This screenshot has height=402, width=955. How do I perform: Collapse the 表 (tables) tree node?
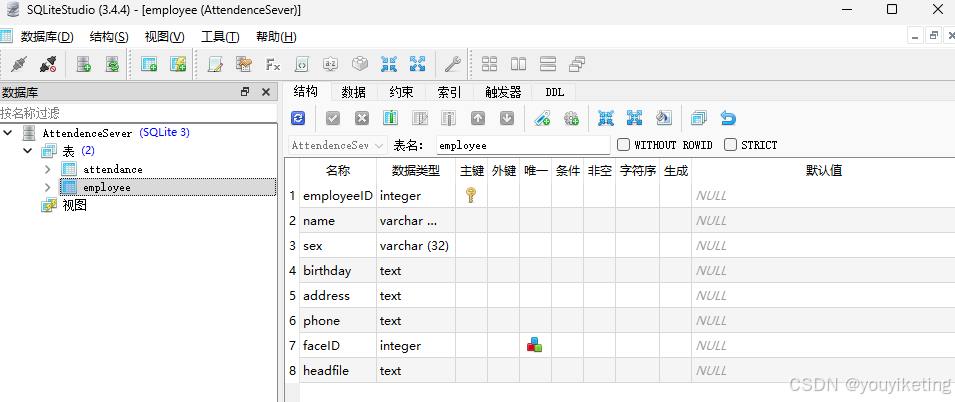click(27, 150)
